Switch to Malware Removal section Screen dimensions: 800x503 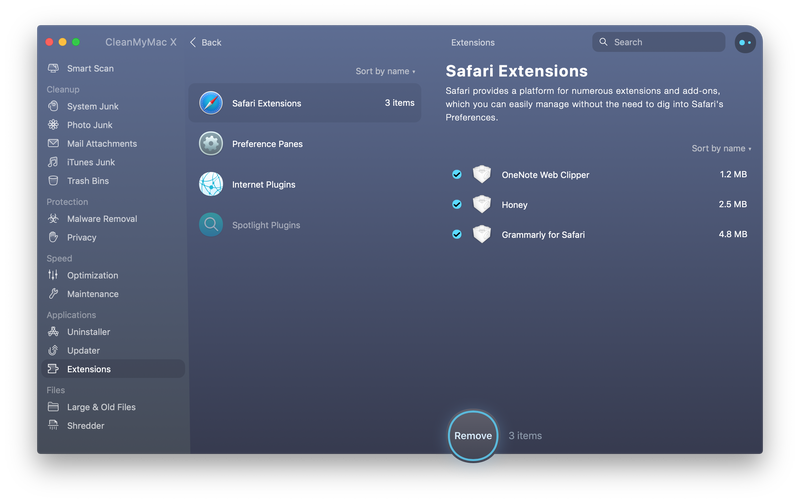[102, 218]
